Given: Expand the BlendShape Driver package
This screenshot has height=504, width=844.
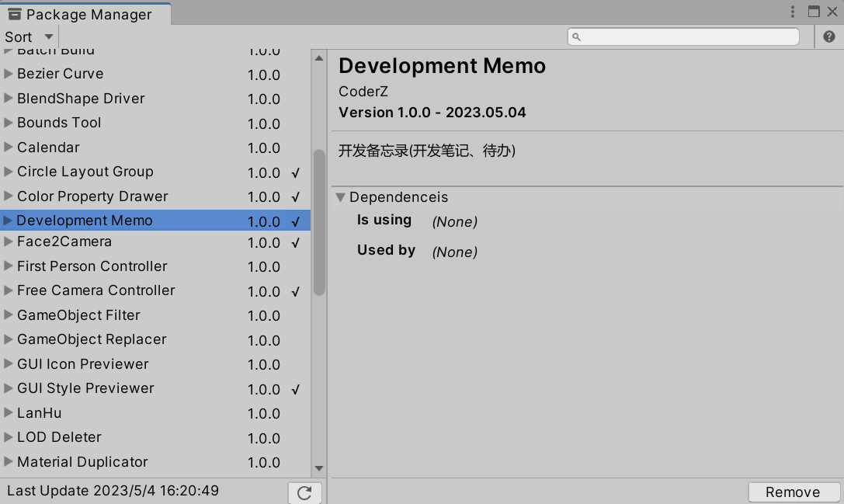Looking at the screenshot, I should 8,98.
